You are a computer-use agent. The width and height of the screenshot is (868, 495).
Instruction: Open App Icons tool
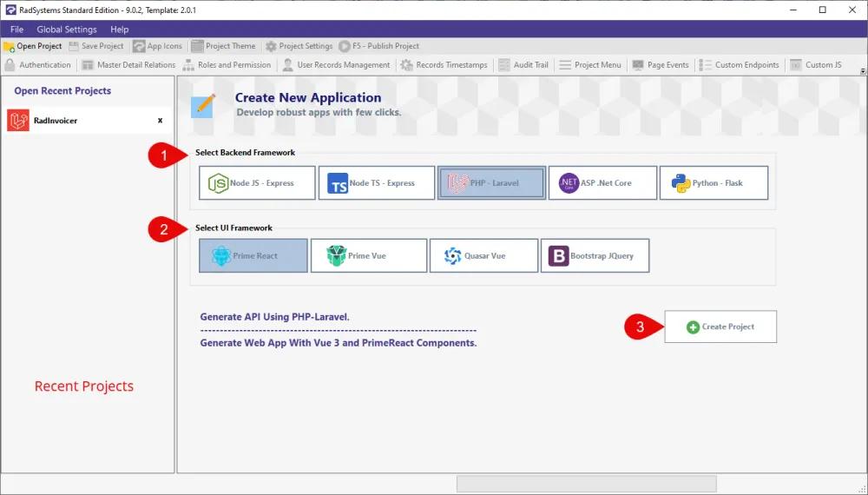tap(158, 46)
